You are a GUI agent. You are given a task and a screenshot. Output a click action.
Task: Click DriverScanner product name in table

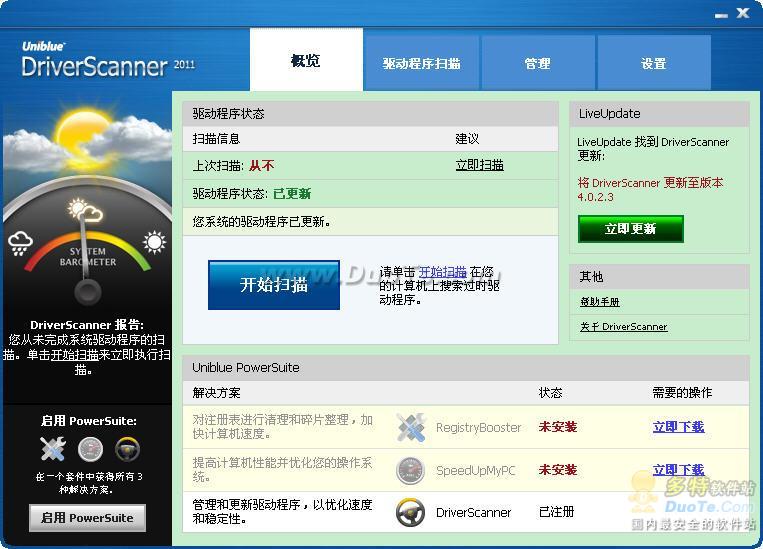[473, 512]
